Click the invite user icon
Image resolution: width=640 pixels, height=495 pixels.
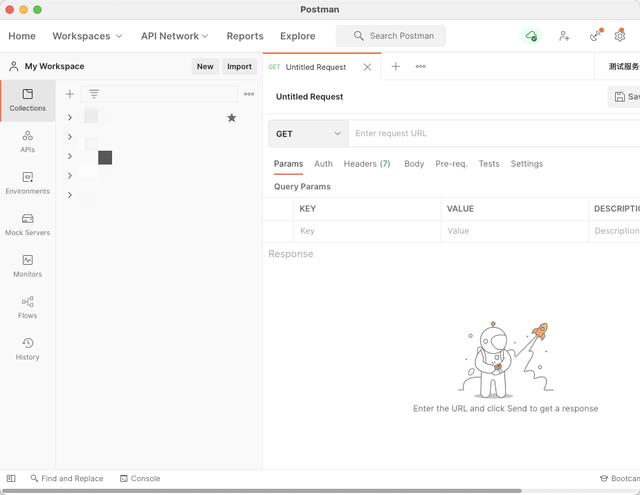pyautogui.click(x=564, y=36)
